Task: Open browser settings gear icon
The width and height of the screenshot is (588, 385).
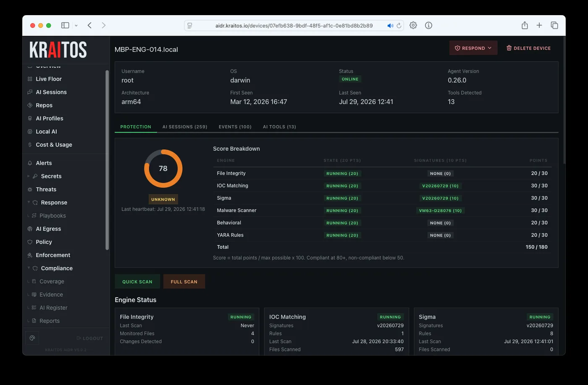Action: (x=413, y=25)
